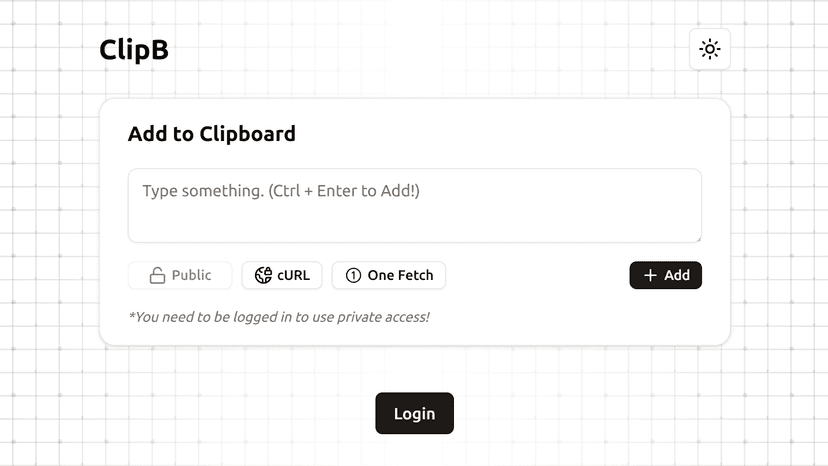Click the plus icon on the Add button

click(x=650, y=276)
